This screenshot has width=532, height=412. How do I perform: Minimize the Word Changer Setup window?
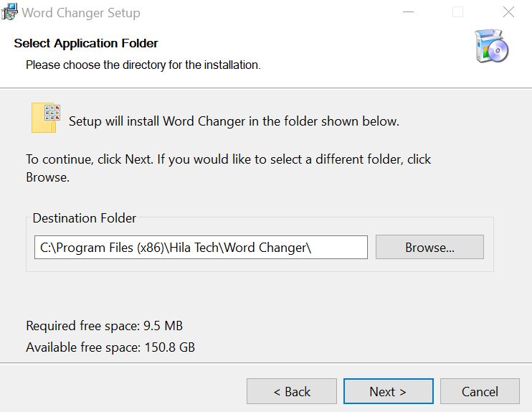(x=409, y=12)
